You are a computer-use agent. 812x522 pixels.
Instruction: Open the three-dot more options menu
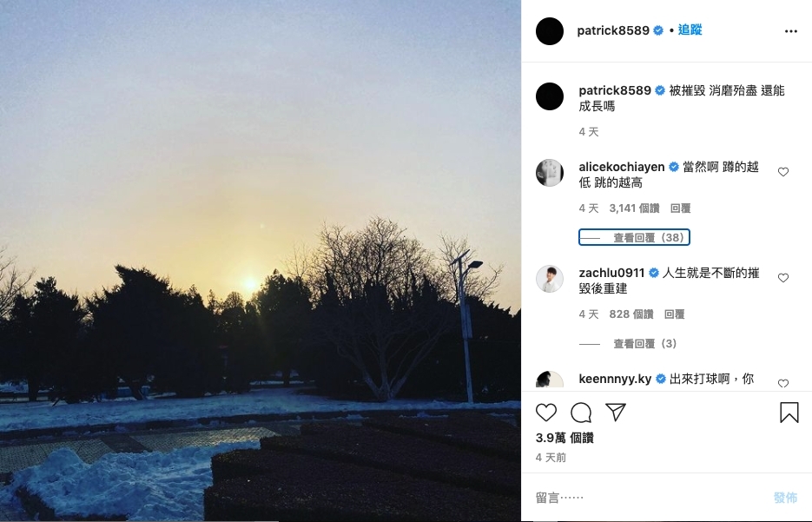click(x=791, y=31)
